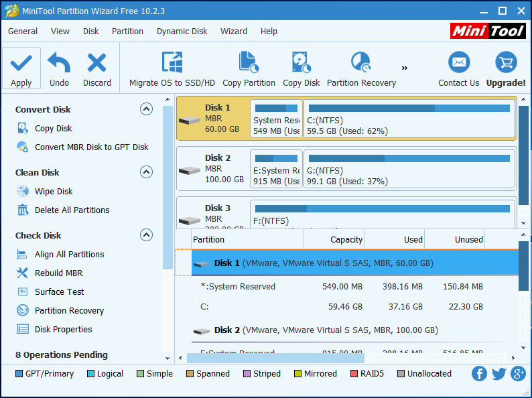Viewport: 532px width, 398px height.
Task: Open the MiniTool Twitter page icon
Action: pyautogui.click(x=498, y=374)
